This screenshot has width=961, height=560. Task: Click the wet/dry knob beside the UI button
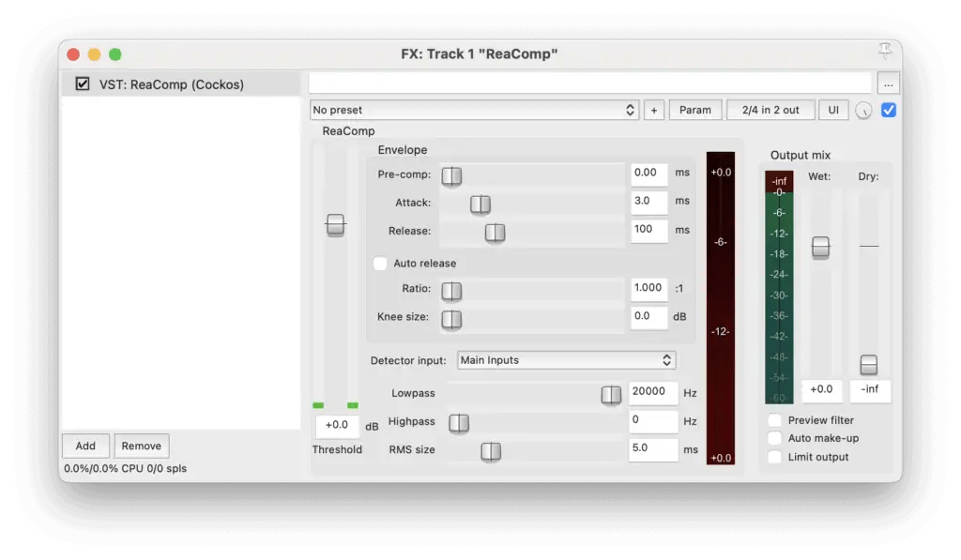(863, 110)
